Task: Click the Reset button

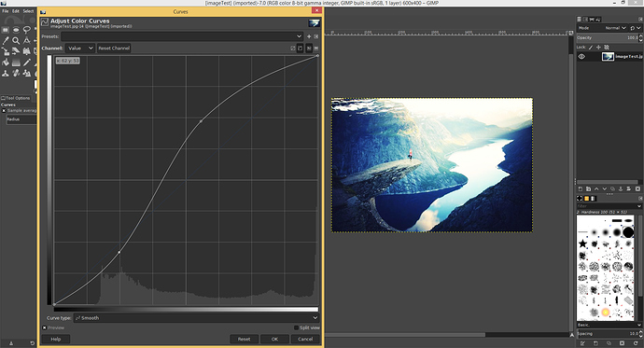Action: (244, 339)
